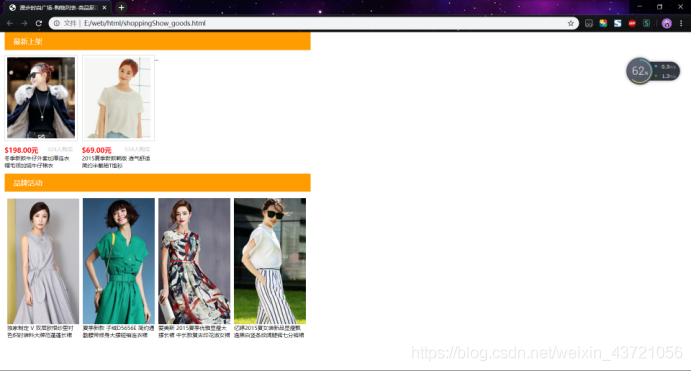This screenshot has height=371, width=692.
Task: Click the blue S extension icon
Action: click(617, 23)
